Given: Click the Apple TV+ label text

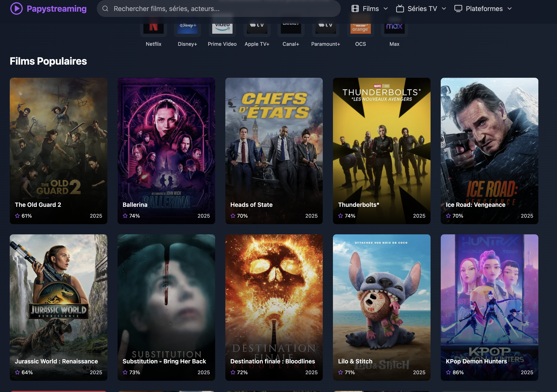Looking at the screenshot, I should tap(257, 44).
